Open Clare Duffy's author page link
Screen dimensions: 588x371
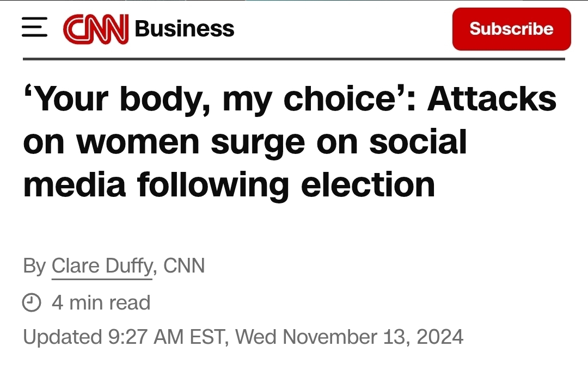102,267
